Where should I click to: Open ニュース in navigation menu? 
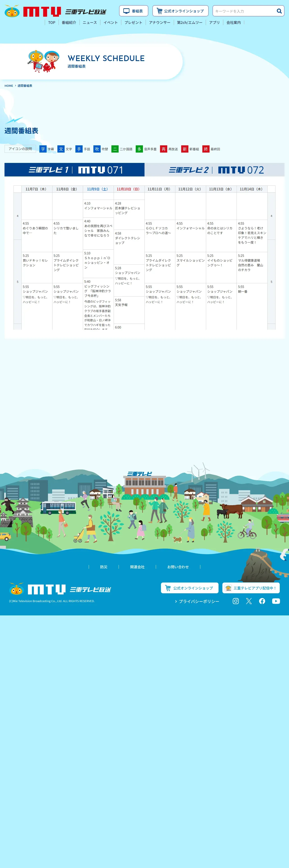(90, 23)
